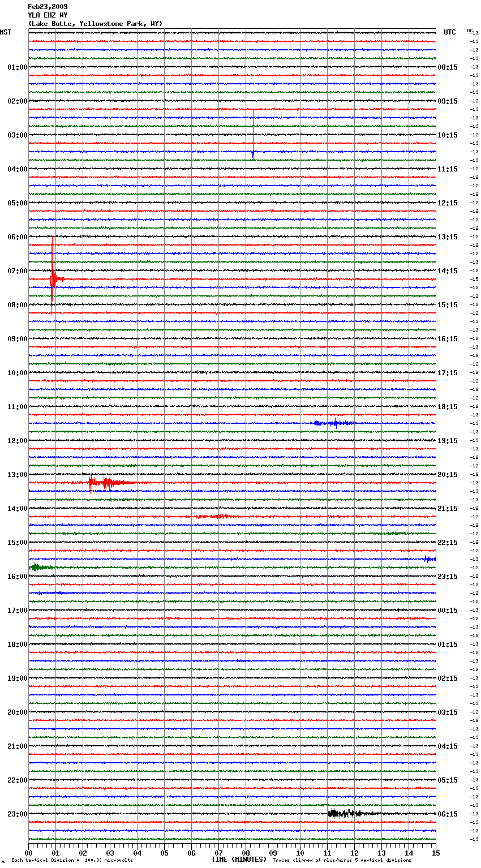
Task: Click the "21:00" MST hour label
Action: [x=17, y=746]
